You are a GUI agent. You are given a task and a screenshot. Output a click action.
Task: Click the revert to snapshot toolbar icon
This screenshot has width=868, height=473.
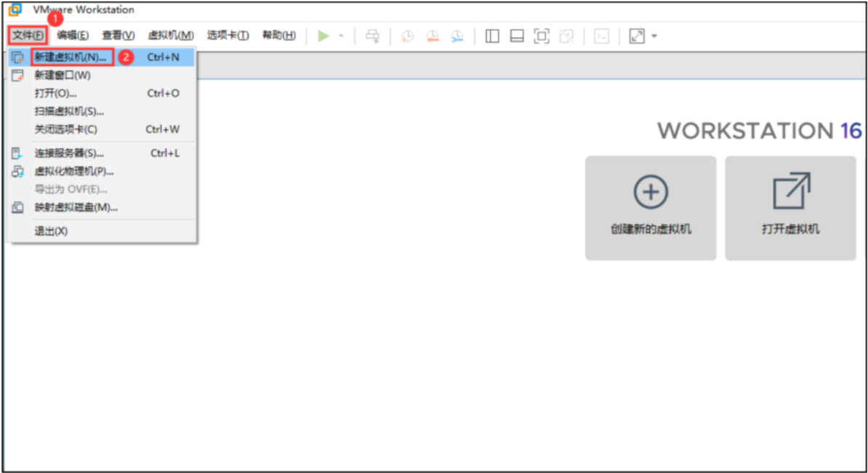(x=433, y=36)
